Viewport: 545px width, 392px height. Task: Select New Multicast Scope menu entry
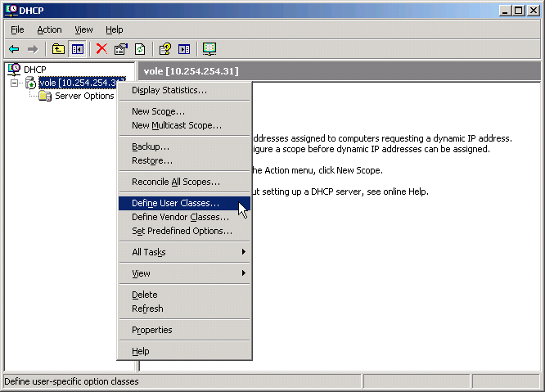click(184, 125)
